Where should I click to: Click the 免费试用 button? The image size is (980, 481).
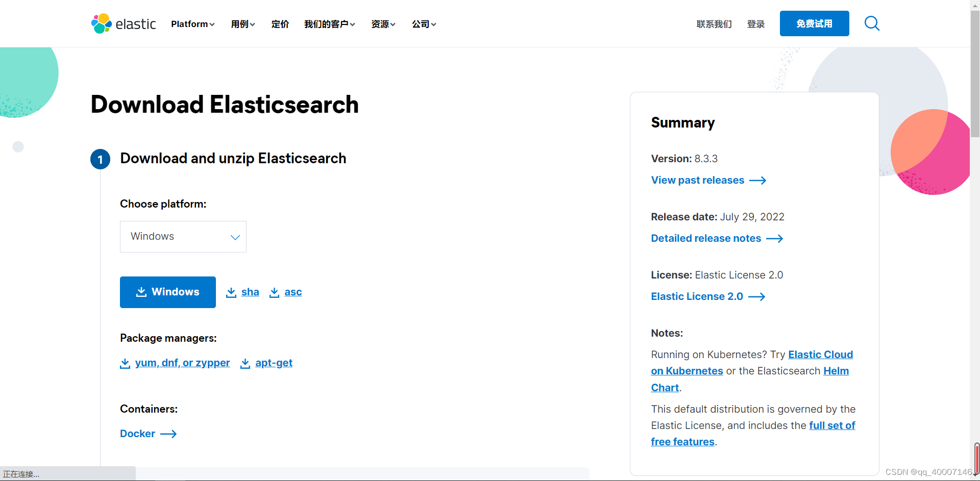814,23
